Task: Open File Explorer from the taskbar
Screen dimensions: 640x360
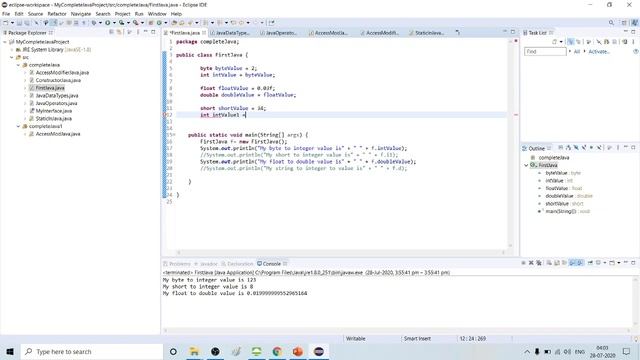Action: [x=194, y=351]
